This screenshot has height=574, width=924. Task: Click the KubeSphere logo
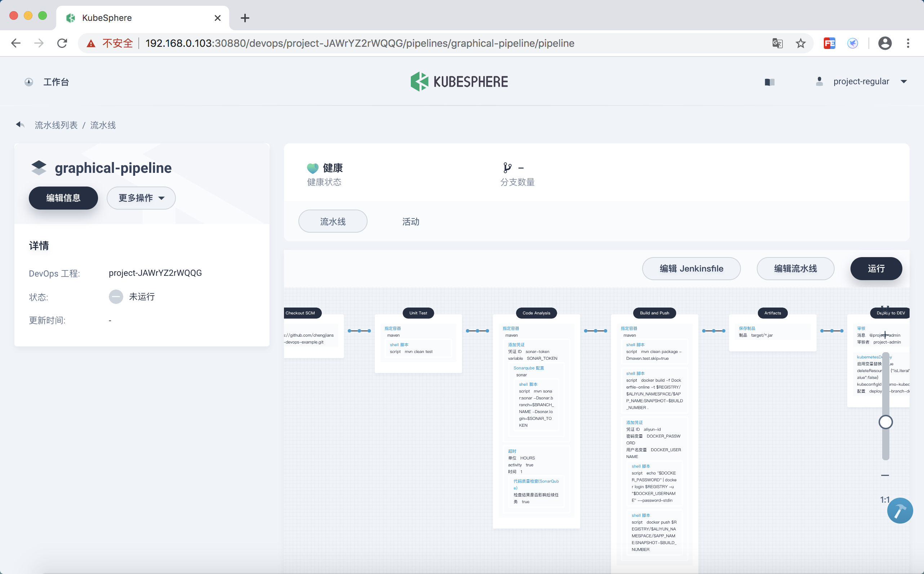pos(459,82)
